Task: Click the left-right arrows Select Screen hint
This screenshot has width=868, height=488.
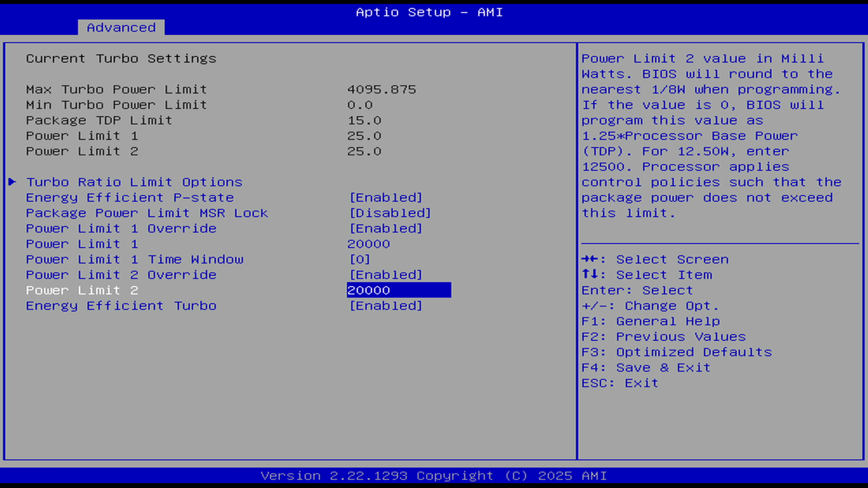Action: tap(655, 260)
